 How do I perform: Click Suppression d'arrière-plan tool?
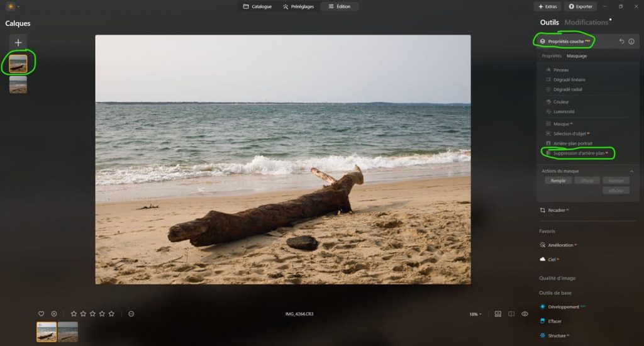point(579,153)
